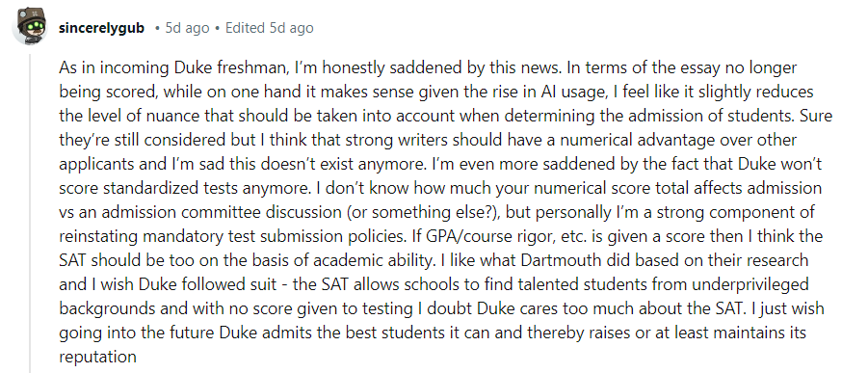
Task: Collapse the comment thread using the vertical line
Action: (30, 213)
